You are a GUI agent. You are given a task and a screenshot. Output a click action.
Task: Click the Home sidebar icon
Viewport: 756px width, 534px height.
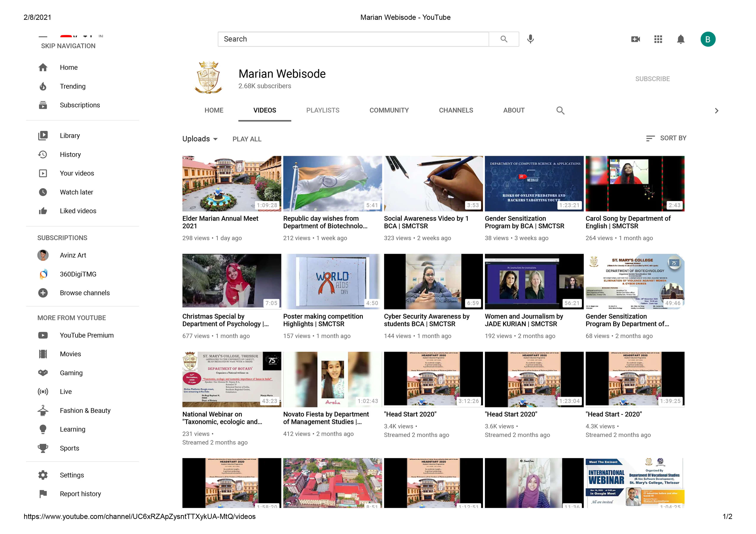[x=43, y=67]
